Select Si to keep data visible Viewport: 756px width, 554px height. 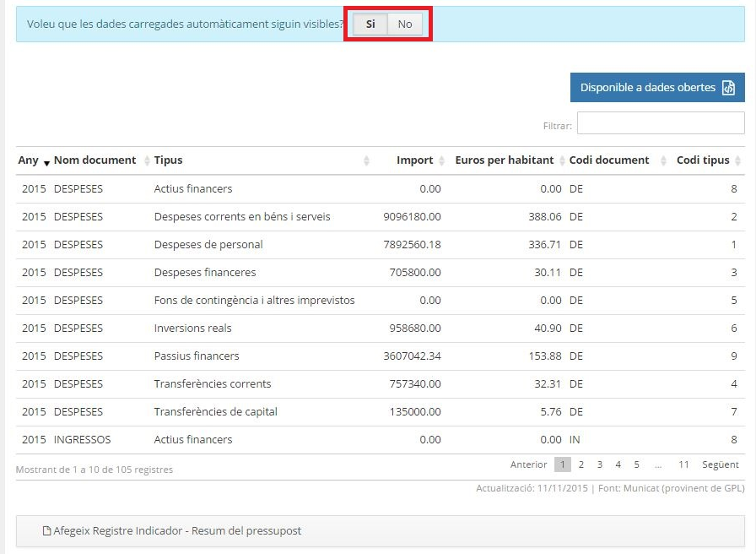[370, 24]
